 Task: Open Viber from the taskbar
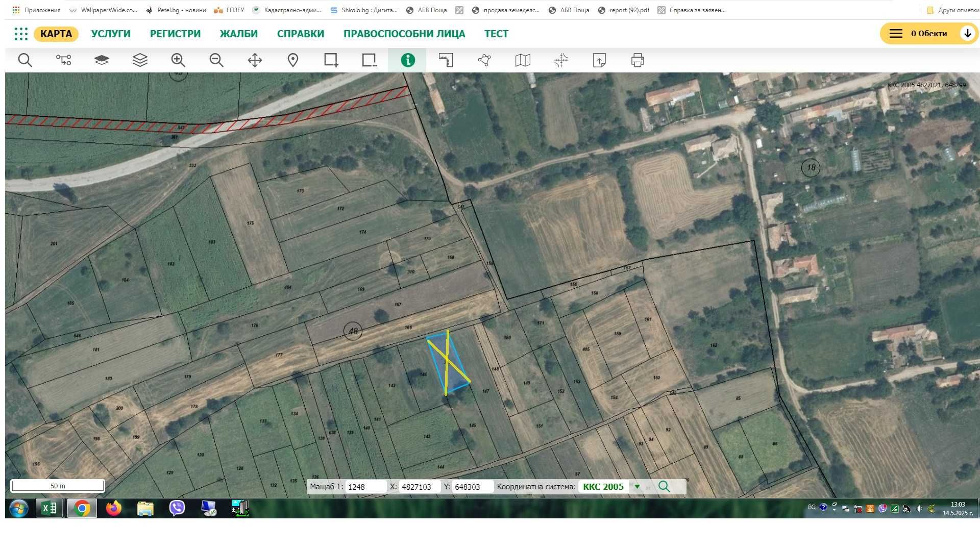pyautogui.click(x=177, y=509)
